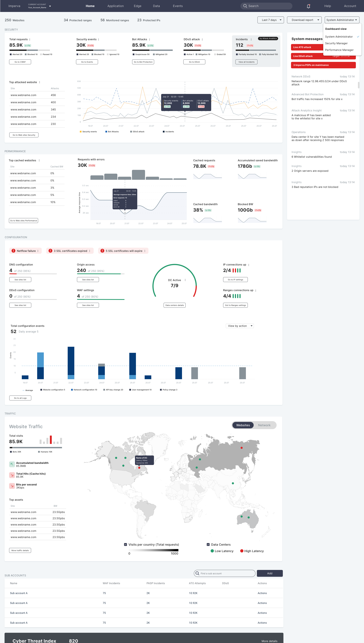The width and height of the screenshot is (364, 643).
Task: Select Security Manager dashboard view
Action: pyautogui.click(x=336, y=43)
